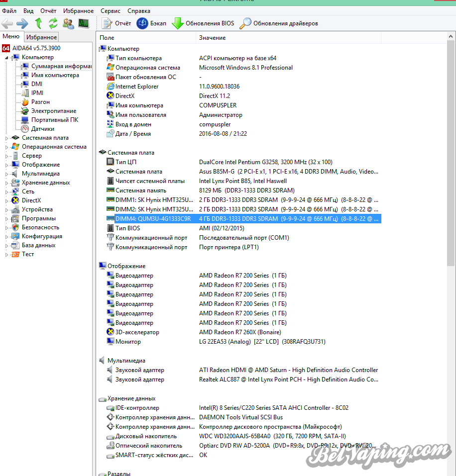The image size is (456, 476).
Task: Expand the Сервер tree node
Action: (x=6, y=156)
